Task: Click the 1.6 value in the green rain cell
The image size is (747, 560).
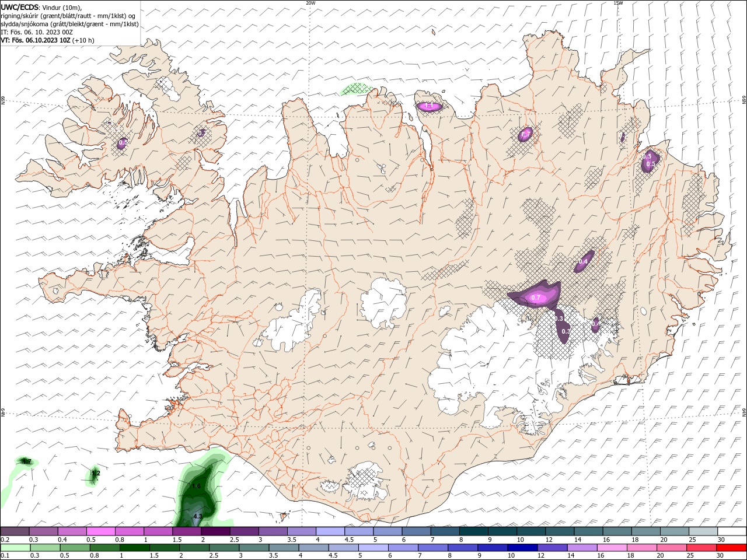Action: click(196, 486)
